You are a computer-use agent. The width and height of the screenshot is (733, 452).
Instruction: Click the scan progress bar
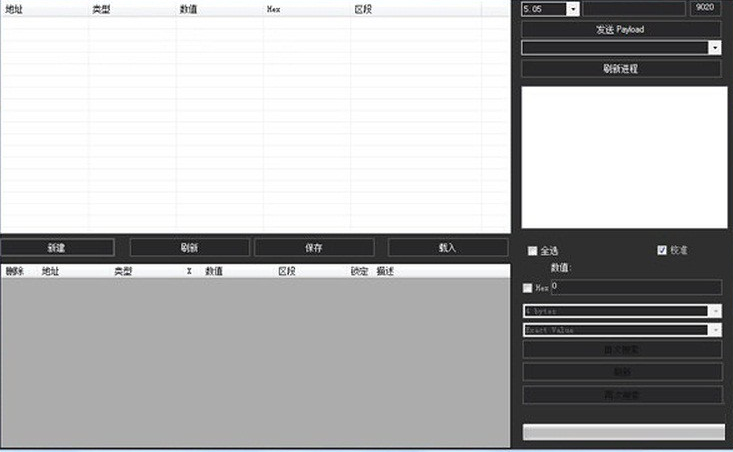(x=624, y=431)
